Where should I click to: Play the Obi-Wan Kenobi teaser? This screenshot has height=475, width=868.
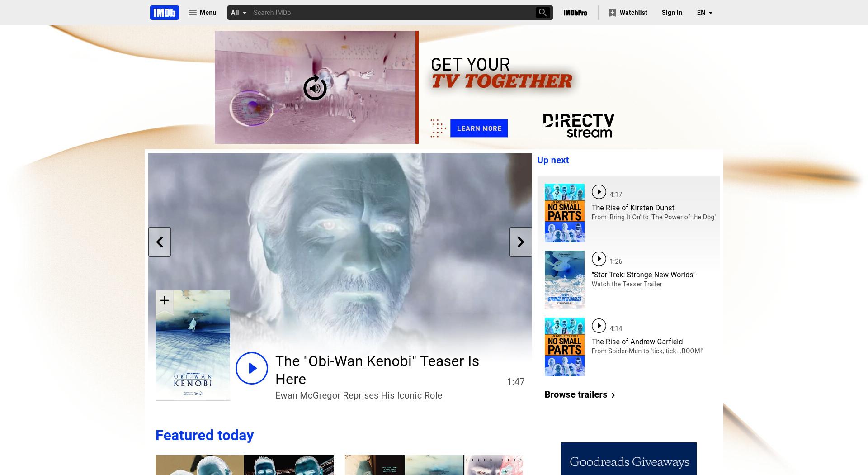click(x=252, y=368)
